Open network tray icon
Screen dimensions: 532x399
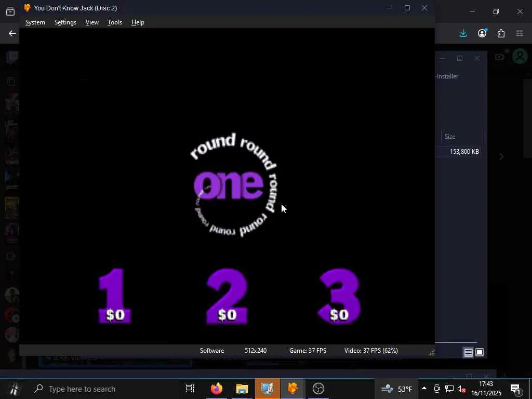[449, 389]
